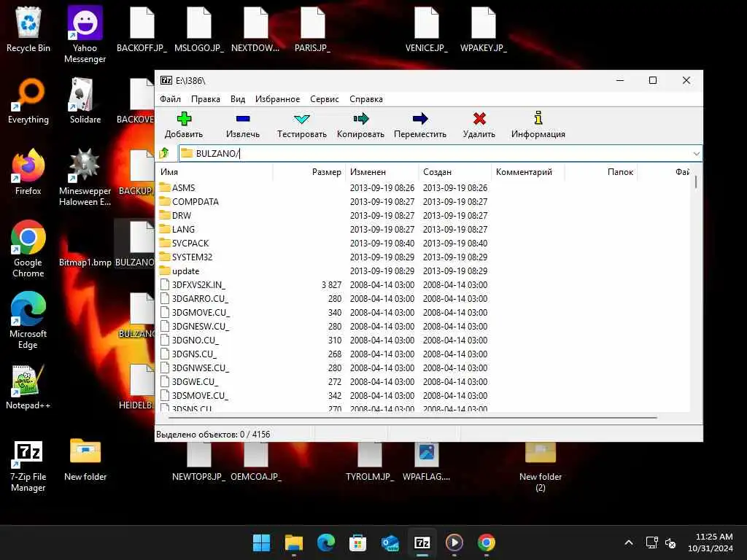
Task: Select the SYSTEM32 folder
Action: (192, 257)
